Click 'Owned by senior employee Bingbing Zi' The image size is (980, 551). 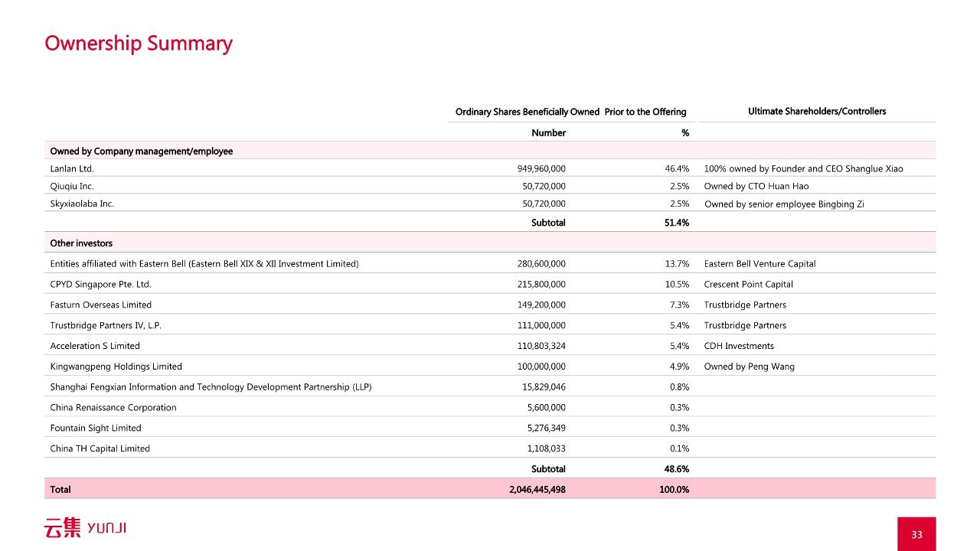(784, 204)
